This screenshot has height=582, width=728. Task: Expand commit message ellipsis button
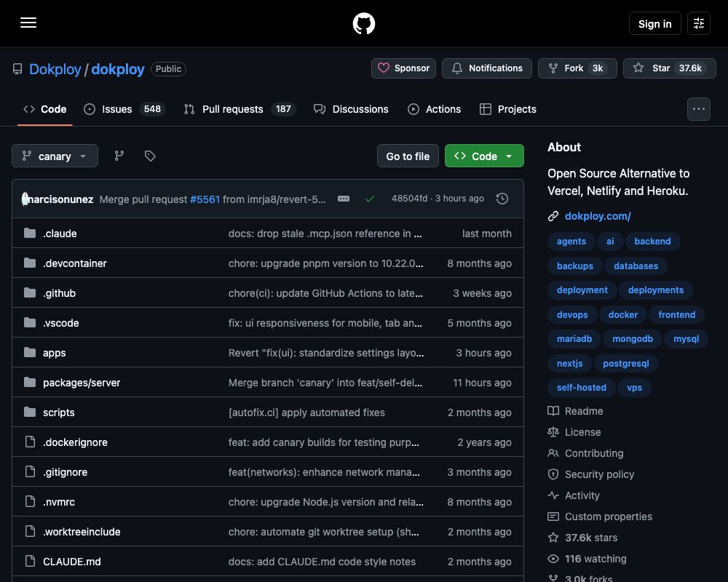point(344,199)
